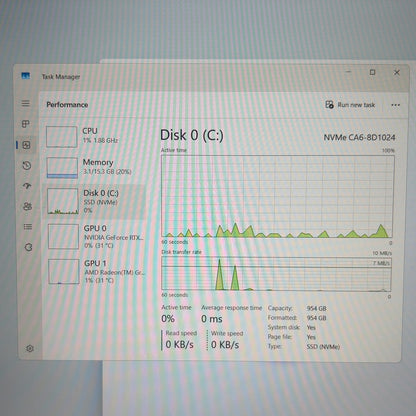Image resolution: width=416 pixels, height=416 pixels.
Task: Open Task Manager Settings gear
Action: [x=30, y=348]
